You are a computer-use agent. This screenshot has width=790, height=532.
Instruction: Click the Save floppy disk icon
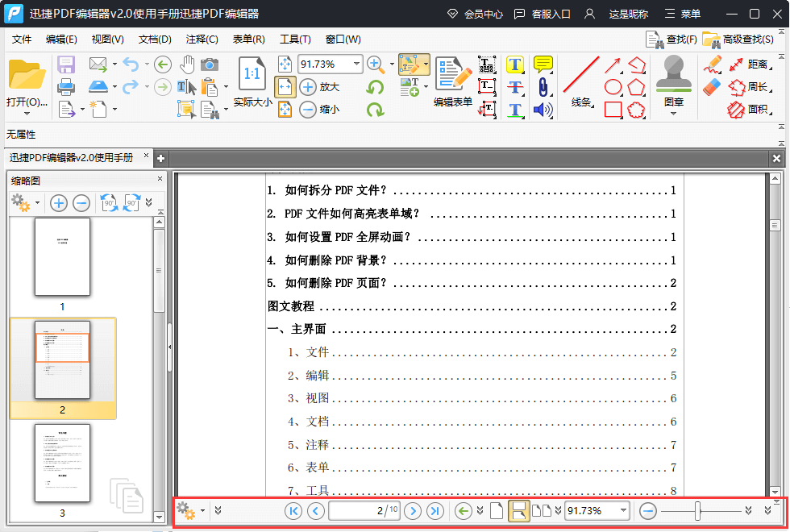pyautogui.click(x=66, y=64)
